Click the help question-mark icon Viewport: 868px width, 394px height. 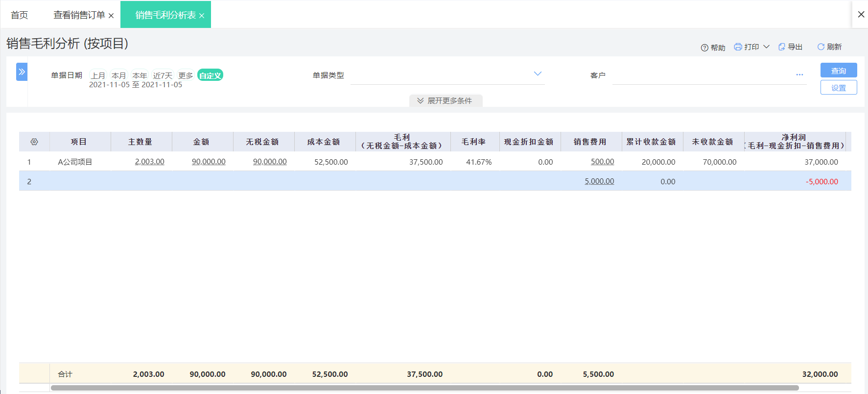click(704, 48)
